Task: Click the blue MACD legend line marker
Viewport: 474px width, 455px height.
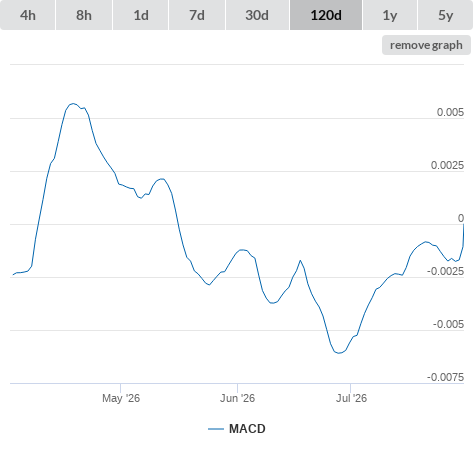Action: (x=216, y=429)
